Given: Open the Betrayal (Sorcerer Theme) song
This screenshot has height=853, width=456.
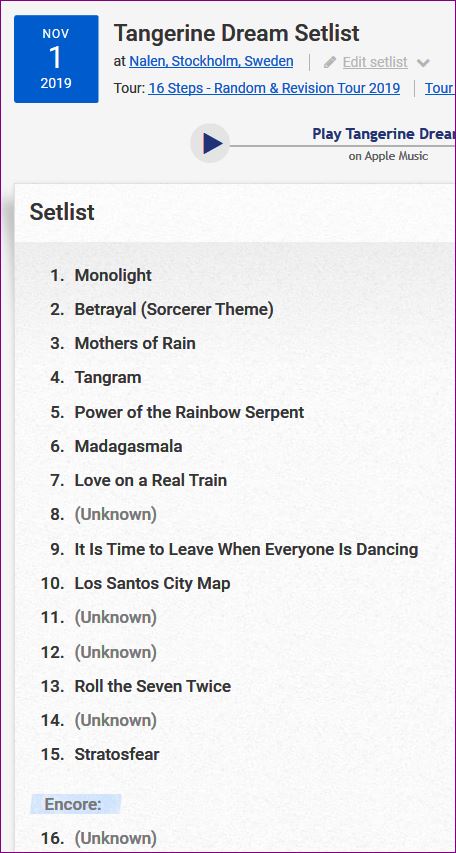Looking at the screenshot, I should (174, 310).
